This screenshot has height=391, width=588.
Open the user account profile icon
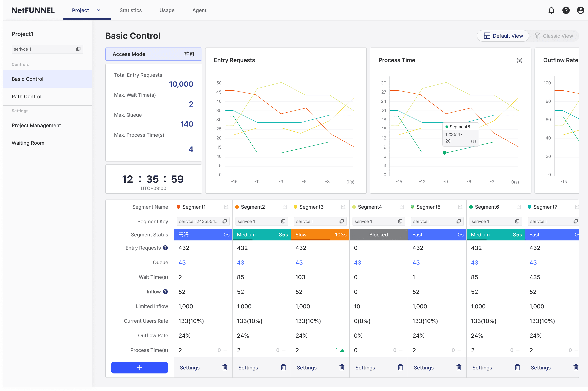(580, 10)
